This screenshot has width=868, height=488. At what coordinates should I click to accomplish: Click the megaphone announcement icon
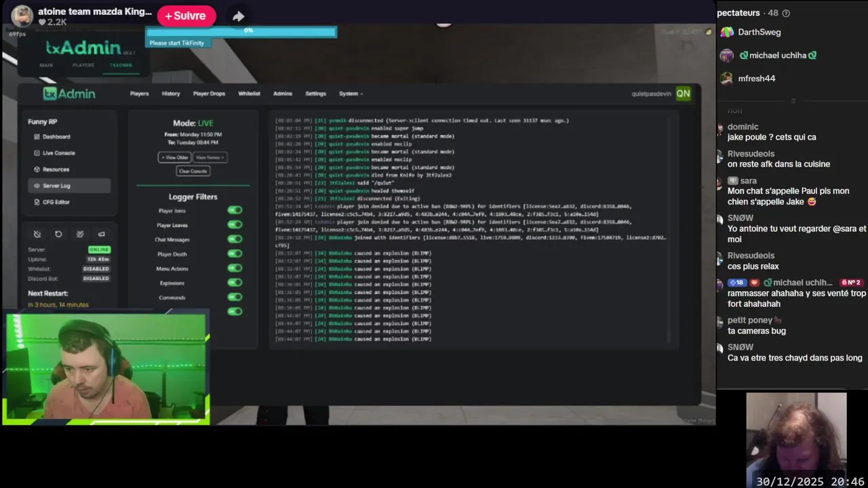coord(102,234)
